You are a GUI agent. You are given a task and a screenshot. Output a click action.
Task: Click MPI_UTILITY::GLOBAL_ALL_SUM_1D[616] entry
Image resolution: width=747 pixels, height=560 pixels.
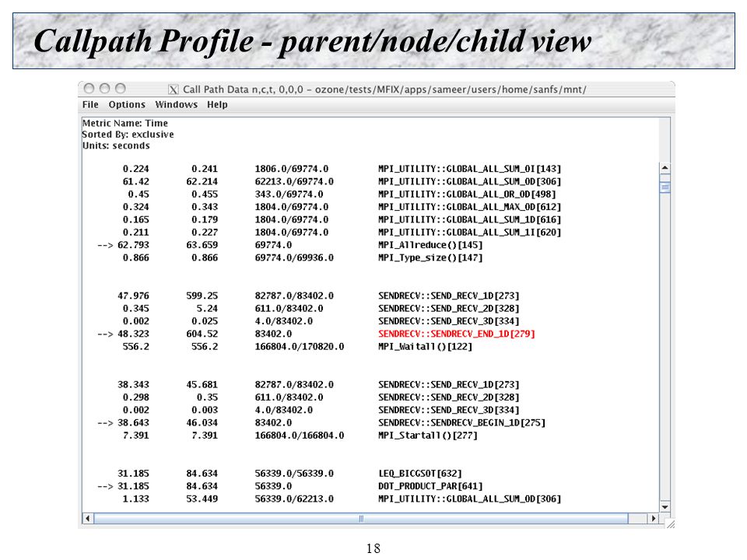click(x=469, y=219)
